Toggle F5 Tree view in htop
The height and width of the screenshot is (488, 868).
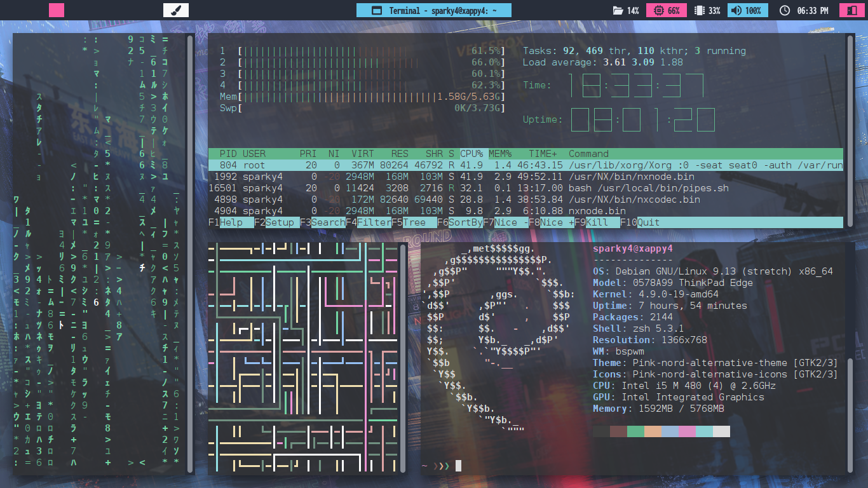tap(414, 222)
